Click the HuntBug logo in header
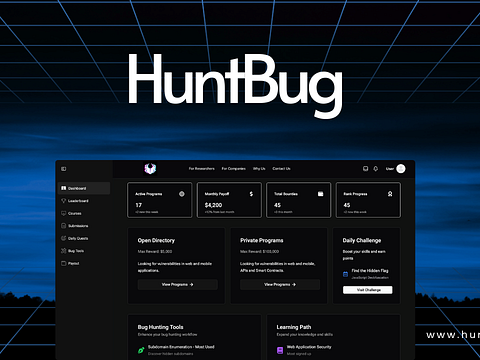The height and width of the screenshot is (360, 480). point(150,169)
